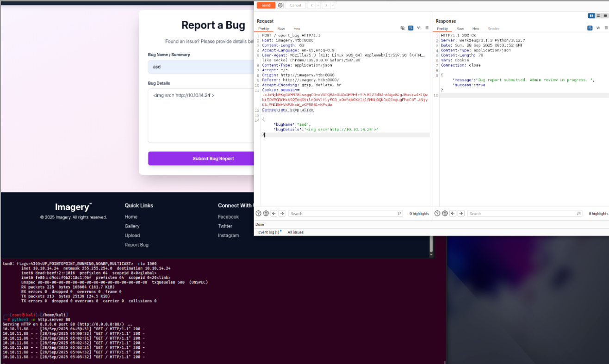Screen dimensions: 609x364
Task: Click the Bug Name / Summary input field
Action: pos(201,67)
